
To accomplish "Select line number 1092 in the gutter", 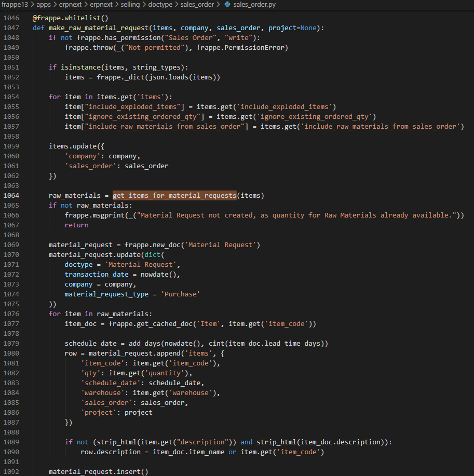I will point(11,471).
